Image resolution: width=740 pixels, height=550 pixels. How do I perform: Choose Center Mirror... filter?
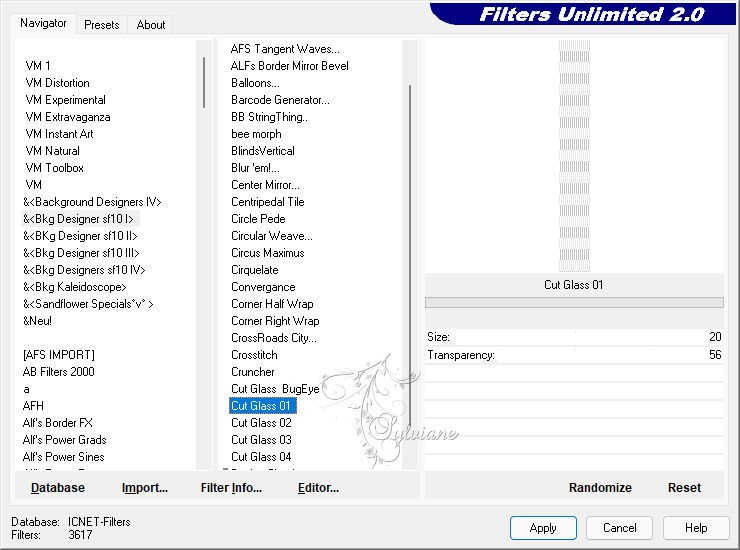265,185
